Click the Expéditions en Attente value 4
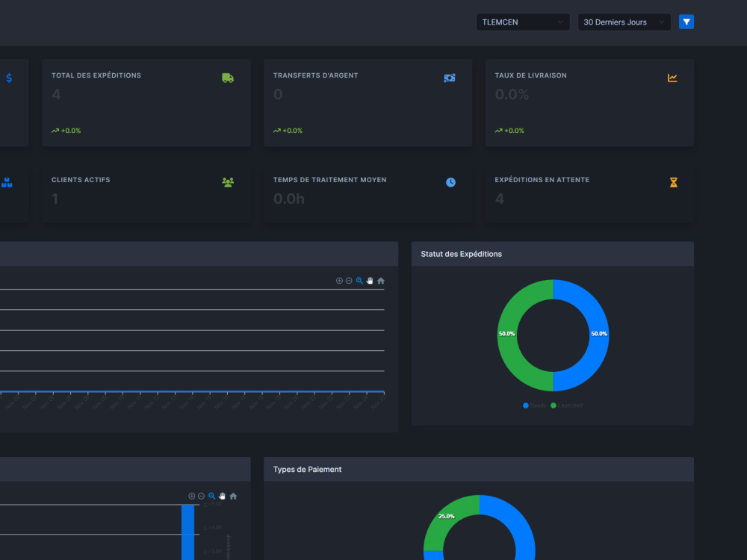The width and height of the screenshot is (747, 560). pos(499,199)
